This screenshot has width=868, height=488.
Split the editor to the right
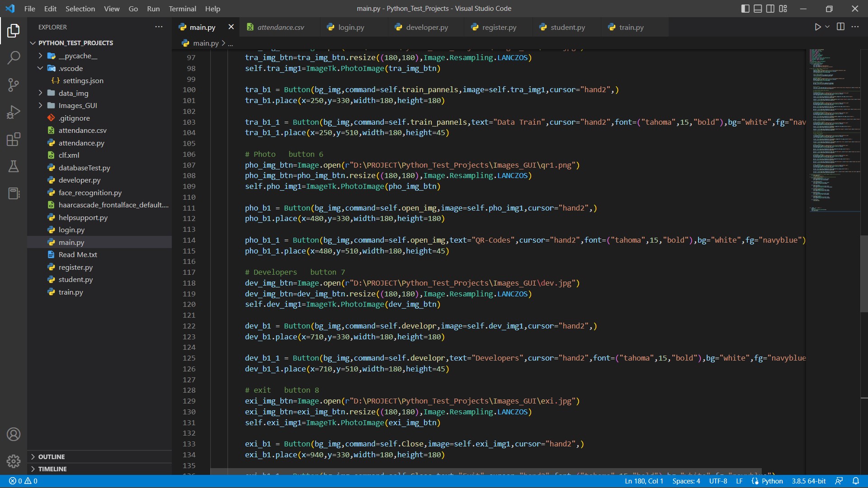(x=840, y=27)
